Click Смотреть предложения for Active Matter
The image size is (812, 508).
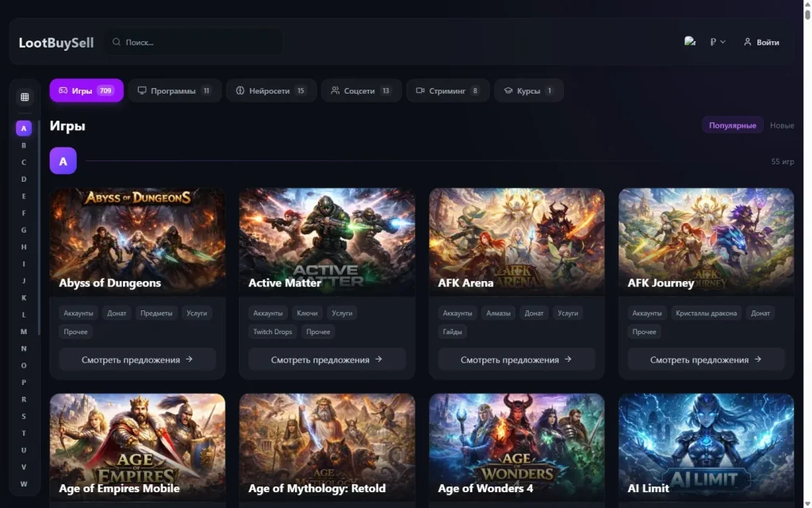coord(327,360)
